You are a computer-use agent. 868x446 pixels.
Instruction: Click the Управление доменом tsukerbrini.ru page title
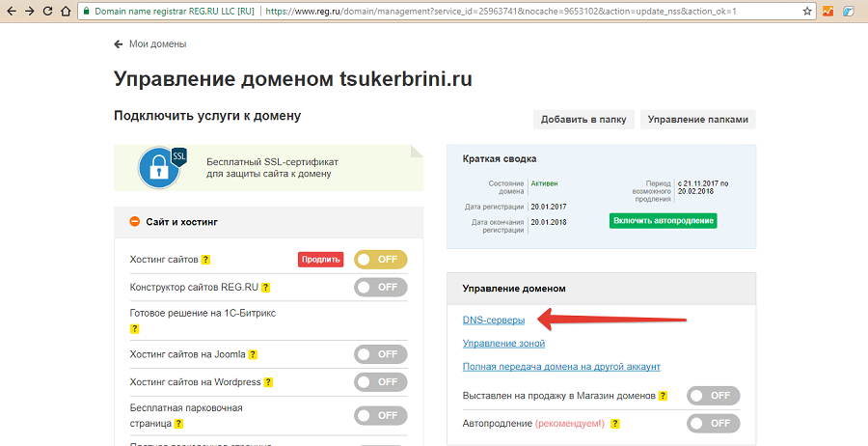293,78
